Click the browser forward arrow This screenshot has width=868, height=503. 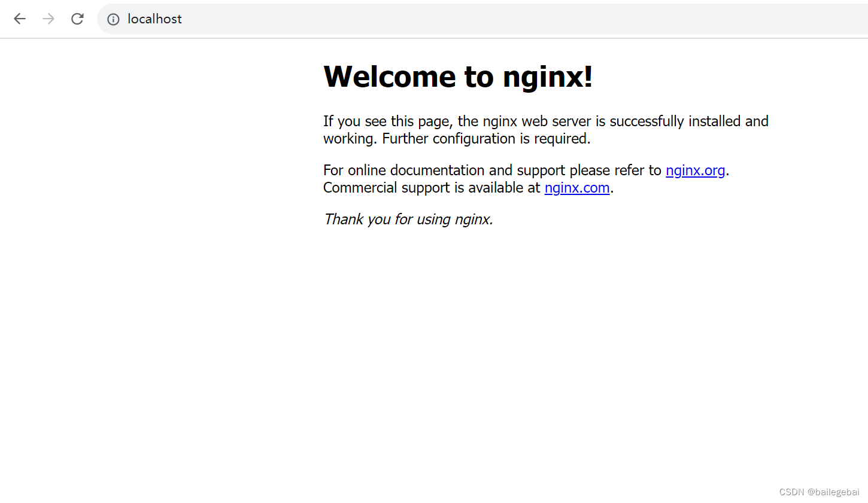tap(48, 19)
